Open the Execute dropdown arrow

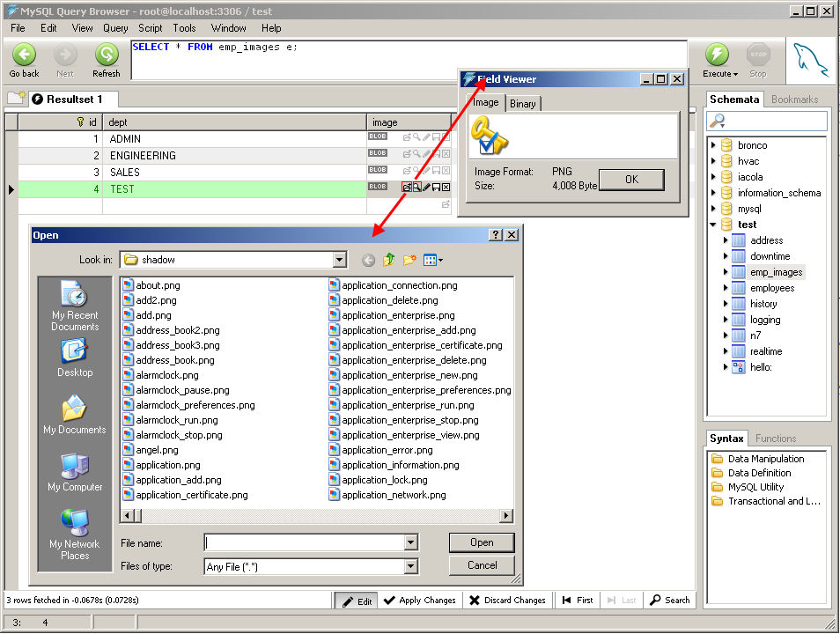735,74
